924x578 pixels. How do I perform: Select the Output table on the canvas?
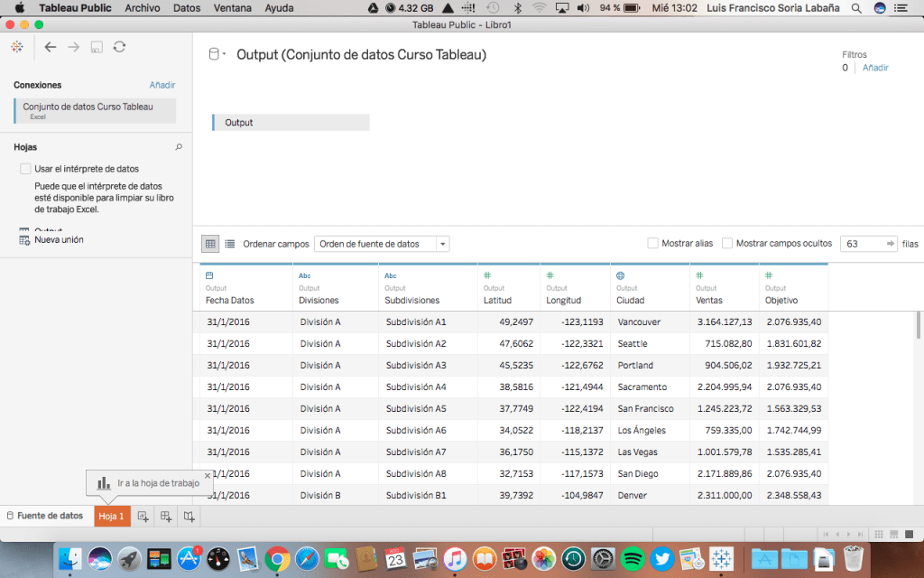point(291,123)
